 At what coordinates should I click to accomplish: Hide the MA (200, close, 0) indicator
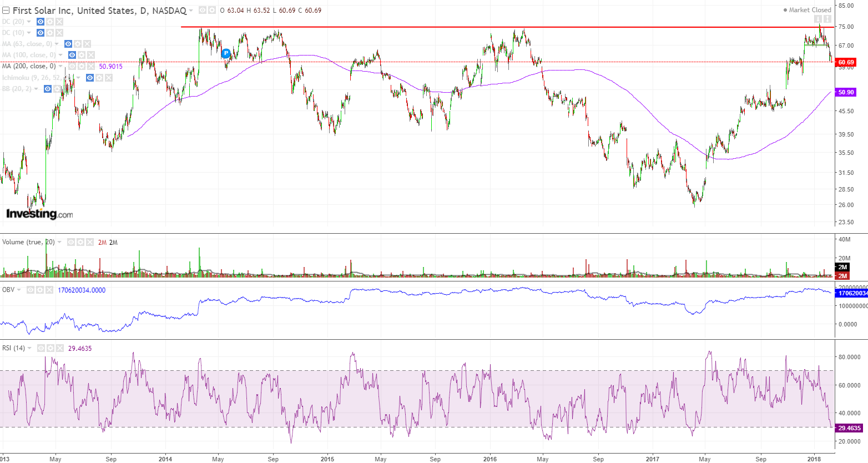[x=72, y=66]
